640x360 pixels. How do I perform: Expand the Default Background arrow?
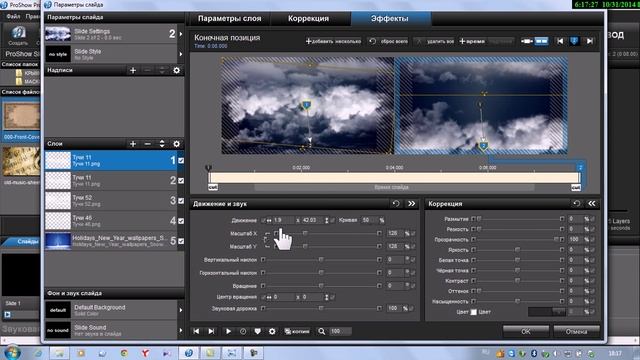[x=181, y=310]
